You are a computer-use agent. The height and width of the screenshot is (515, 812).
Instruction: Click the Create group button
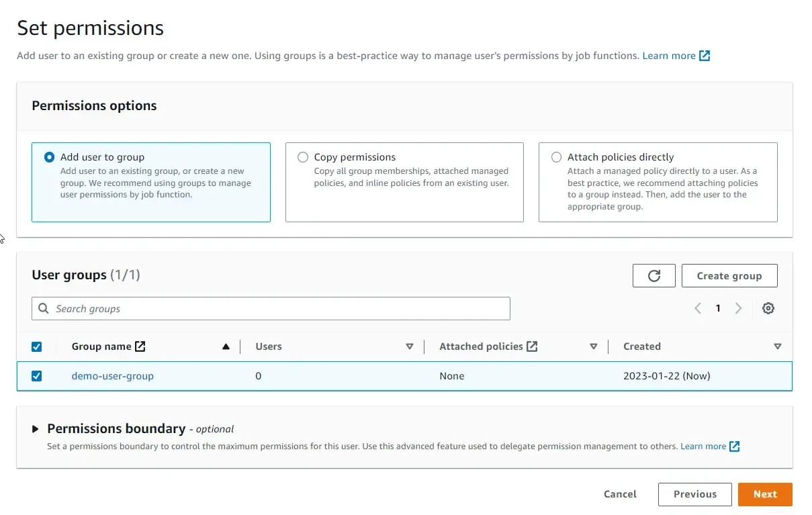[x=729, y=275]
